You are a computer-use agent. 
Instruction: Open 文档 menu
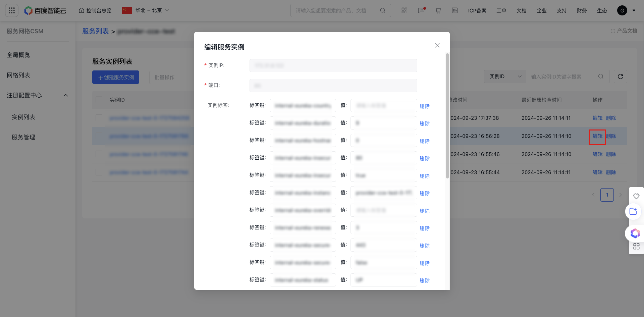pos(522,10)
